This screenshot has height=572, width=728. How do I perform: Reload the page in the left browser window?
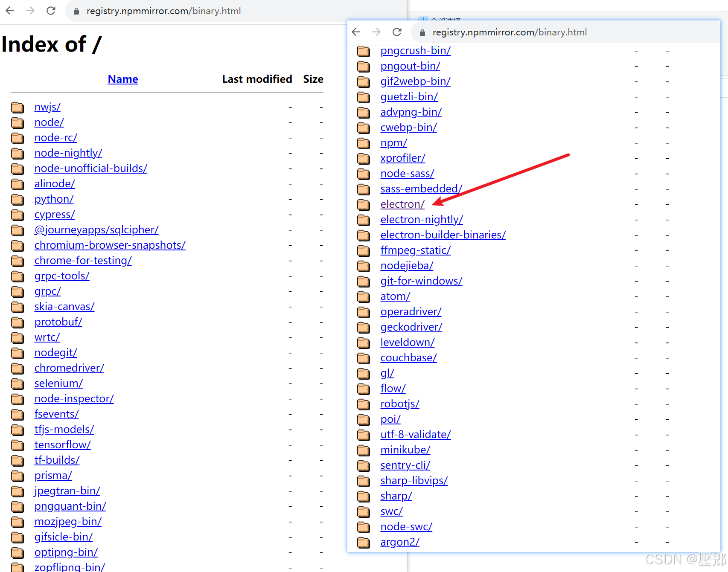[x=51, y=11]
